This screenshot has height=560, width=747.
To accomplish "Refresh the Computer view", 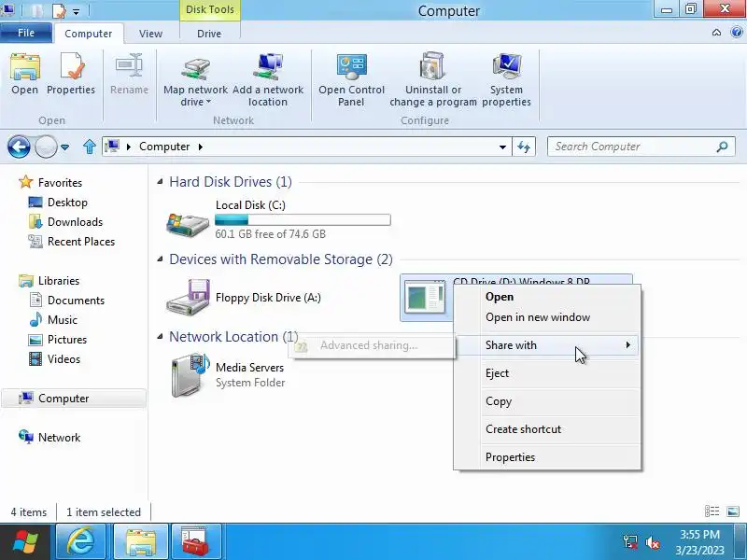I will (524, 147).
